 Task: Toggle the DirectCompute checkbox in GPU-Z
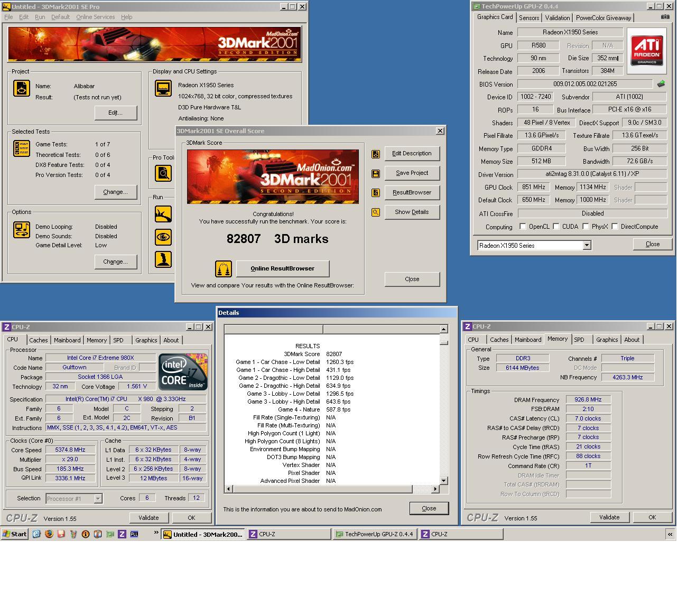tap(615, 227)
